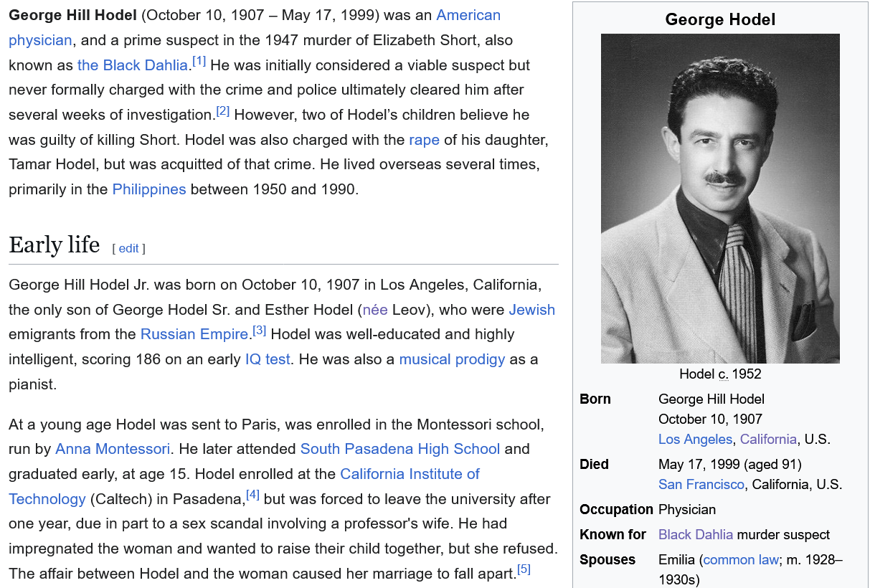
Task: Enlarge the George Hodel portrait photo
Action: [x=720, y=199]
